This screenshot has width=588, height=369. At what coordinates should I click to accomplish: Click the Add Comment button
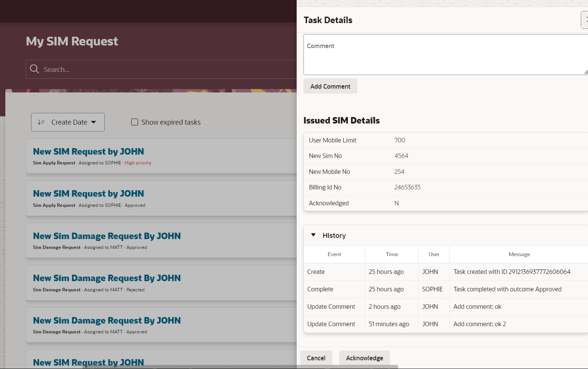pos(330,86)
